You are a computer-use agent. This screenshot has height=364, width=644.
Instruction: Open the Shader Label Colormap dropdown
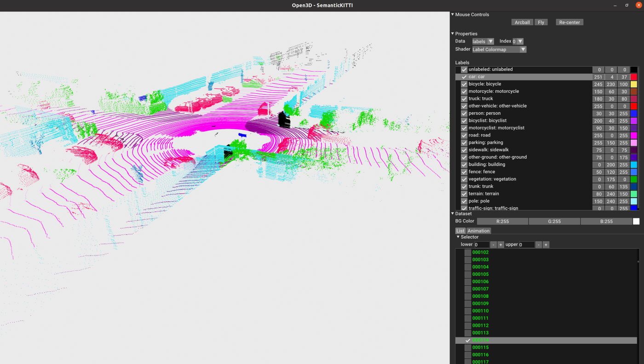coord(499,49)
